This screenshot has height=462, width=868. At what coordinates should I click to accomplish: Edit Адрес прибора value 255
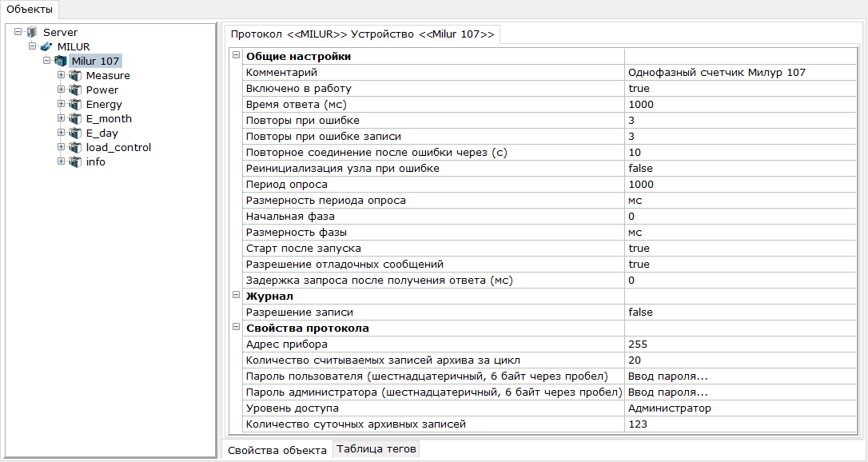pyautogui.click(x=740, y=345)
